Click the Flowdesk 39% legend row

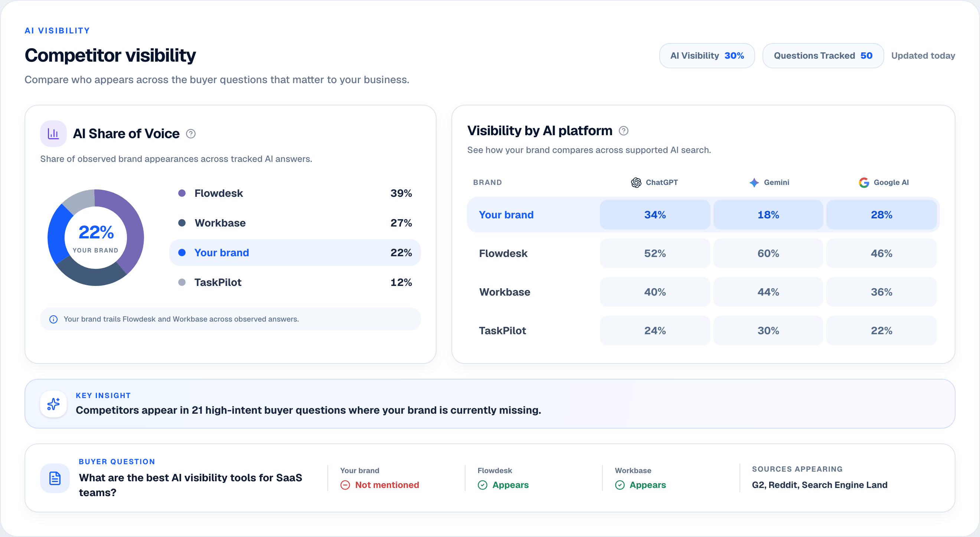coord(295,193)
